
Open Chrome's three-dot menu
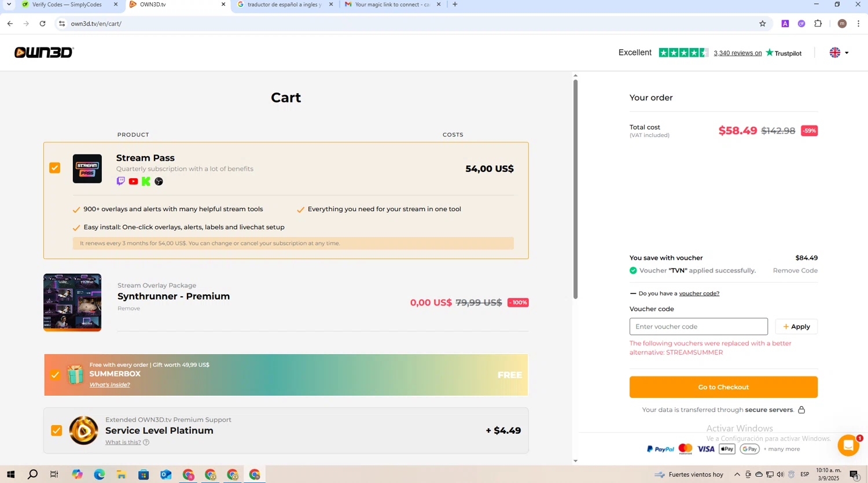[858, 24]
